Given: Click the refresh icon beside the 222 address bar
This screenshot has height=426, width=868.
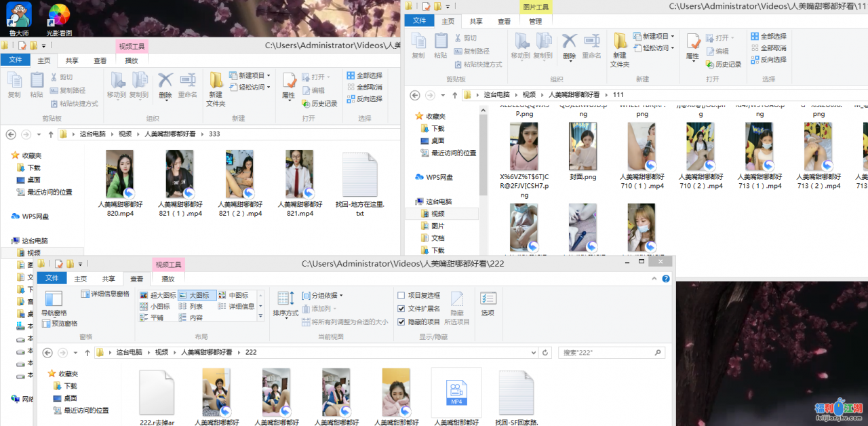Looking at the screenshot, I should click(545, 353).
